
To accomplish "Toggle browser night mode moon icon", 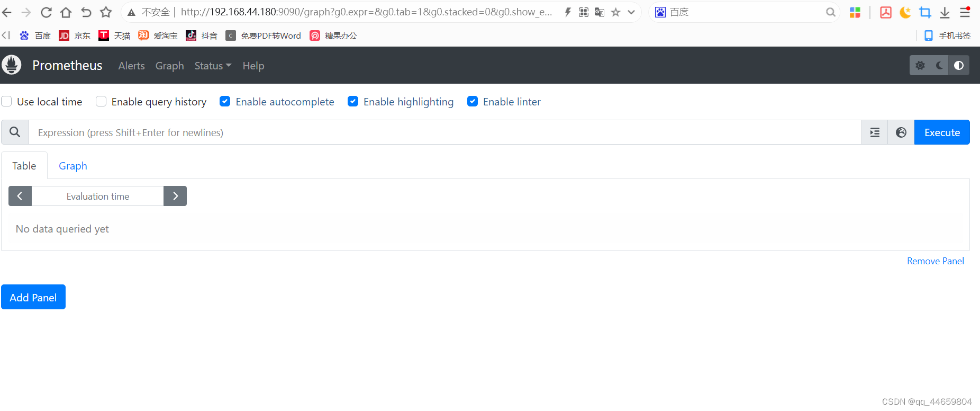I will (x=905, y=12).
